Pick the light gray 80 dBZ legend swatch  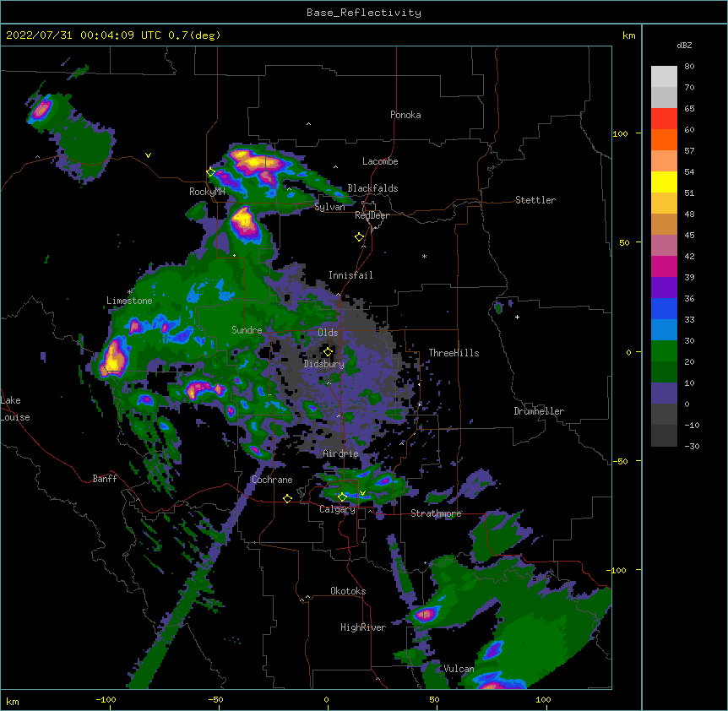tap(664, 76)
